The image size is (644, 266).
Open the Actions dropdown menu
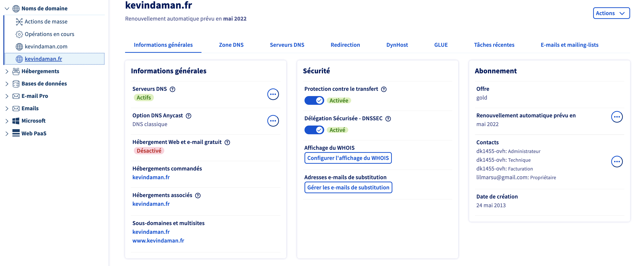tap(611, 13)
